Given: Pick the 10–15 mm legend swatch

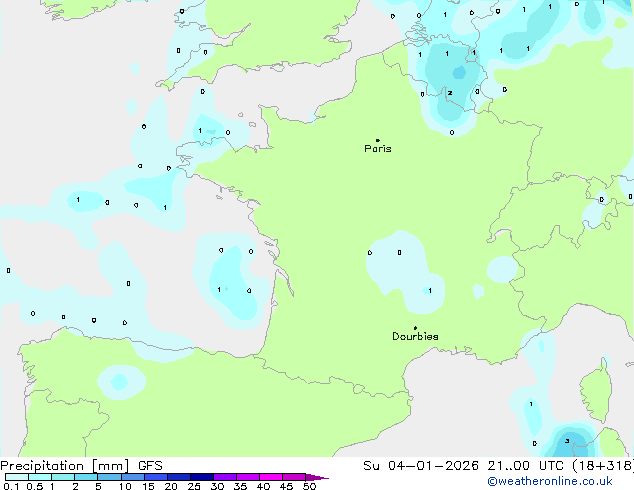Looking at the screenshot, I should [132, 477].
